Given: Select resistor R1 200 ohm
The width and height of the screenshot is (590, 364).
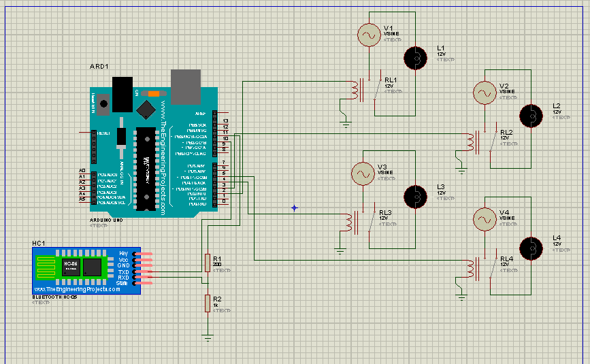Looking at the screenshot, I should click(208, 263).
